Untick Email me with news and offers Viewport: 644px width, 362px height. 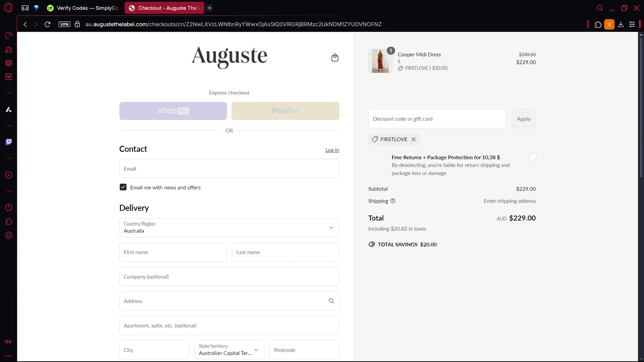click(x=123, y=187)
